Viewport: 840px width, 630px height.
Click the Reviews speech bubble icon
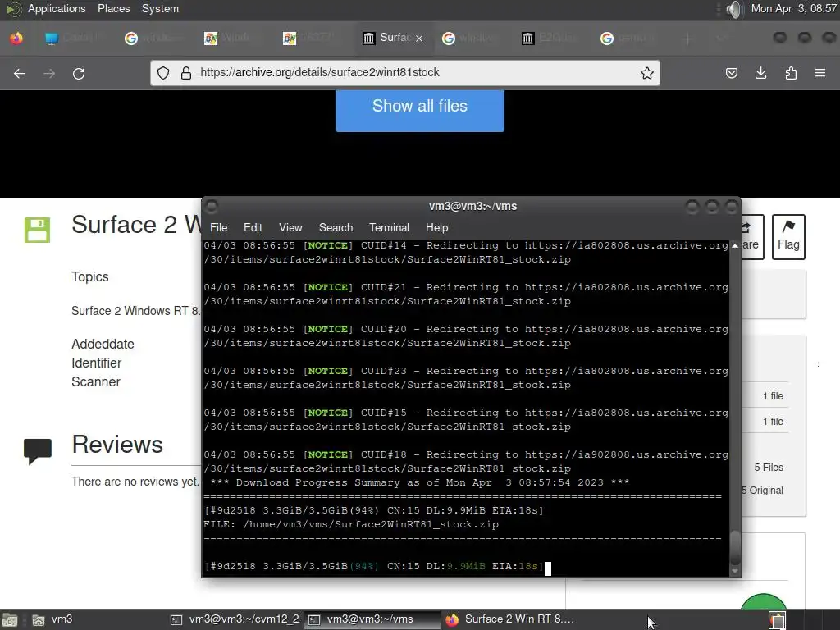pos(38,451)
